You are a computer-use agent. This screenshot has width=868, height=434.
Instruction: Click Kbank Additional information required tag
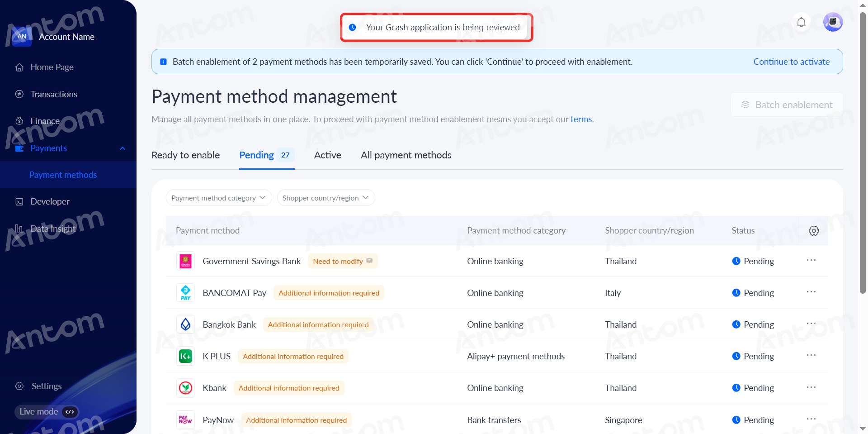[289, 388]
